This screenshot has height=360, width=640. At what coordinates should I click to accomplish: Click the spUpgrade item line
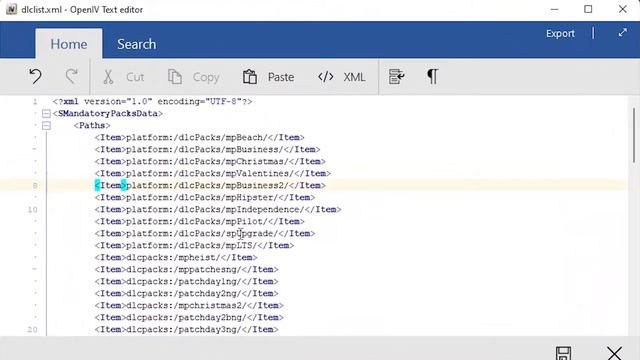(x=205, y=233)
